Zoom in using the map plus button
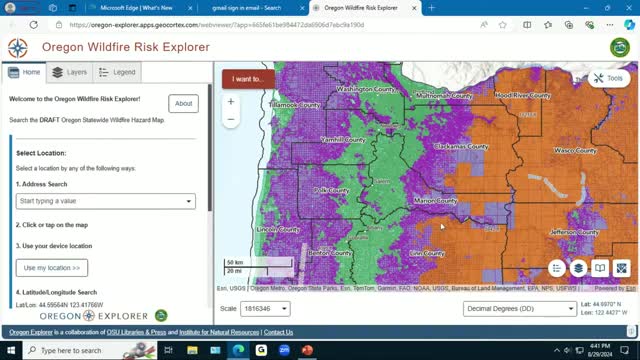 coord(231,102)
